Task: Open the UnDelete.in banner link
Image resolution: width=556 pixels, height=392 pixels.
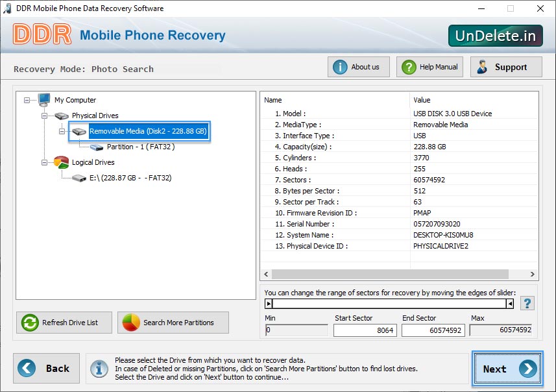Action: (496, 36)
